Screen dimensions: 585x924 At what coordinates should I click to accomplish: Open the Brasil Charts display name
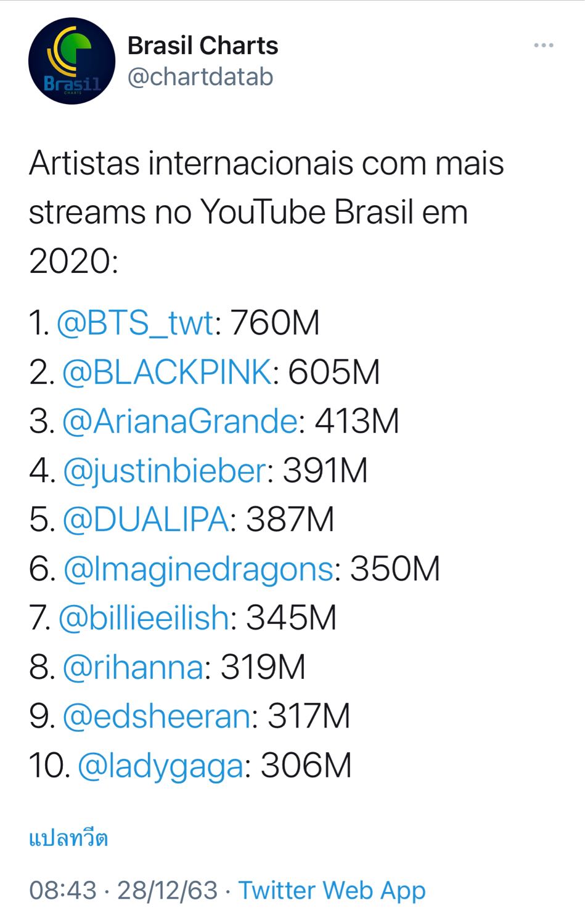202,46
